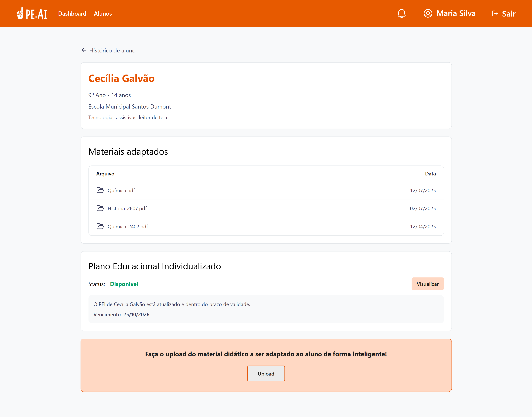Click the Visualizar button for the PEI
Image resolution: width=532 pixels, height=417 pixels.
[427, 284]
